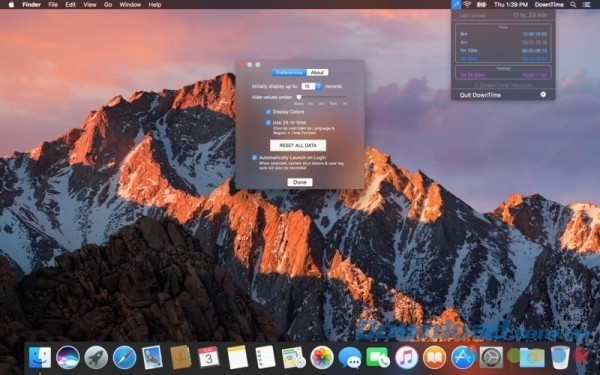Open System Preferences gear in Dock

(491, 357)
